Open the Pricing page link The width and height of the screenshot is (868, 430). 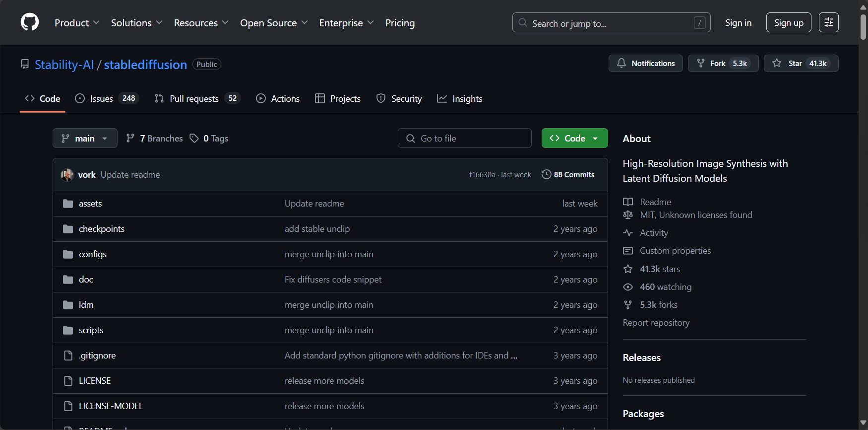(x=400, y=23)
